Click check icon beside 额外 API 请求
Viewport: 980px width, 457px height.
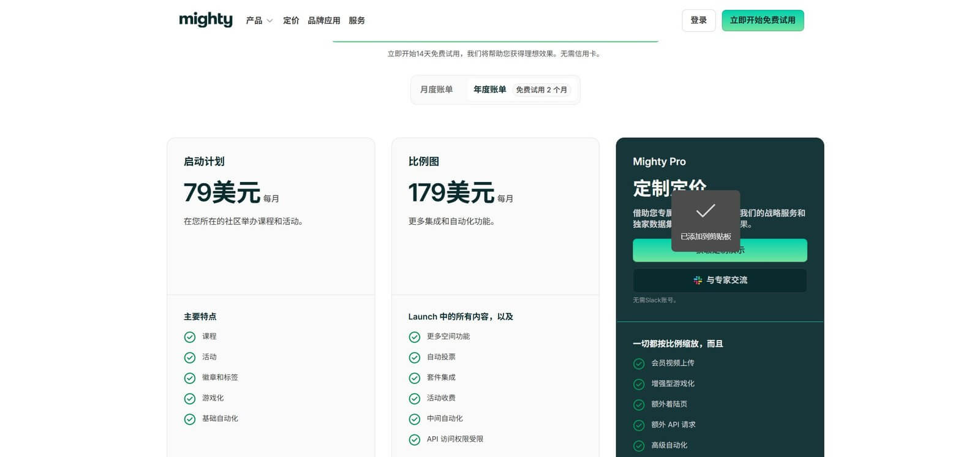[639, 425]
